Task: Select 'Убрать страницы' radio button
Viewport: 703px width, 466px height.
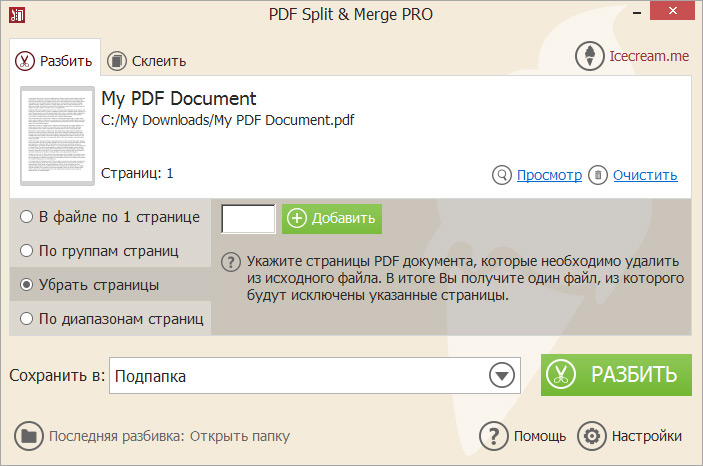Action: coord(26,284)
